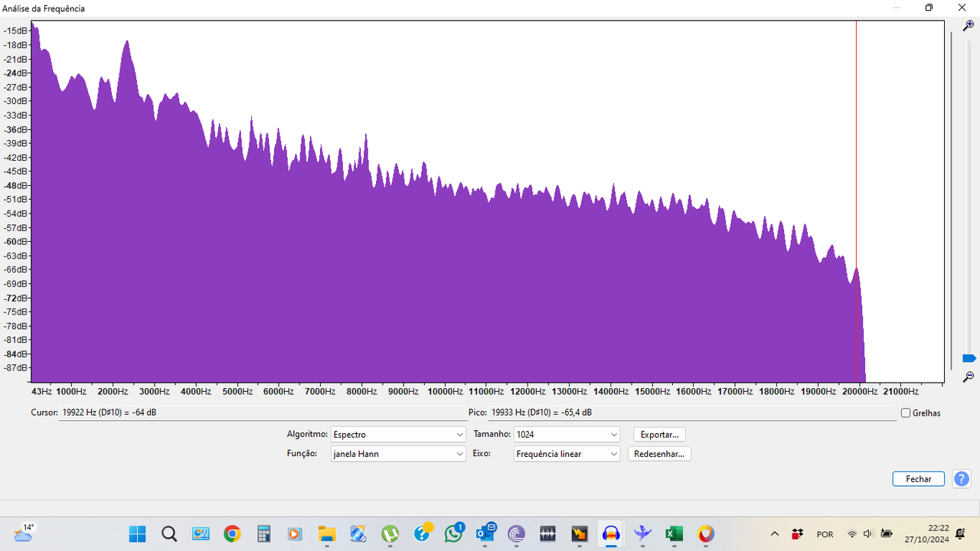Image resolution: width=980 pixels, height=551 pixels.
Task: Open the help app icon with yellow badge
Action: tap(423, 533)
